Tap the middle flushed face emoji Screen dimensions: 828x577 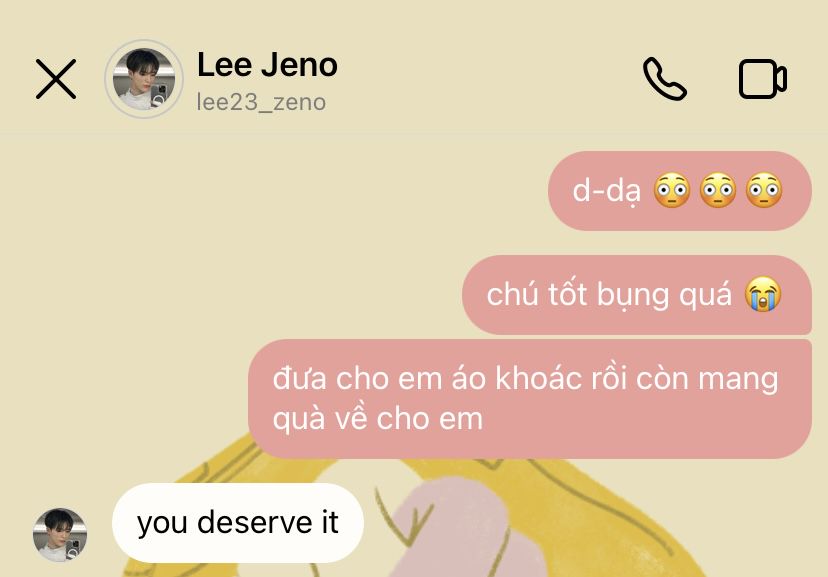point(718,190)
